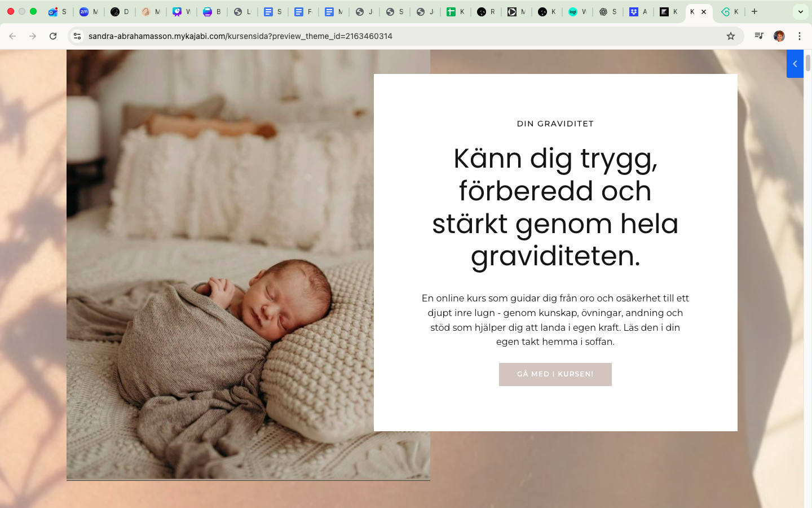Click the GÅ MED I KURSEN! button
The height and width of the screenshot is (508, 812).
(555, 374)
